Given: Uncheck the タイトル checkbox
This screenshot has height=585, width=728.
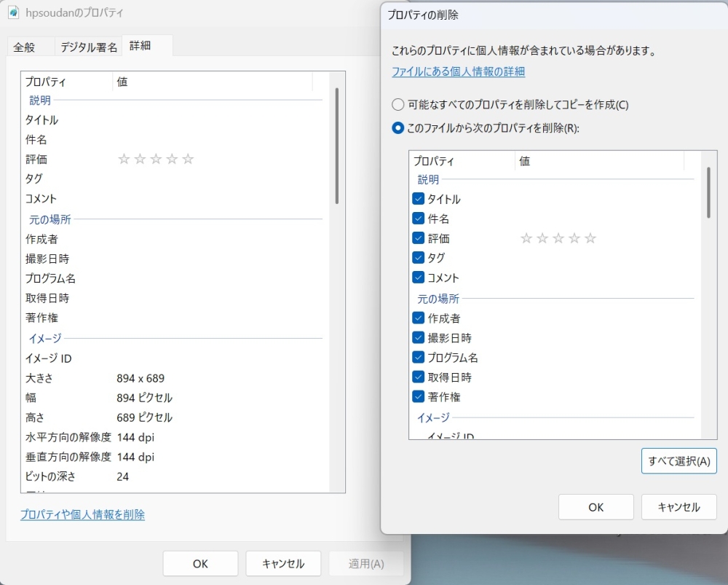Looking at the screenshot, I should pos(419,199).
